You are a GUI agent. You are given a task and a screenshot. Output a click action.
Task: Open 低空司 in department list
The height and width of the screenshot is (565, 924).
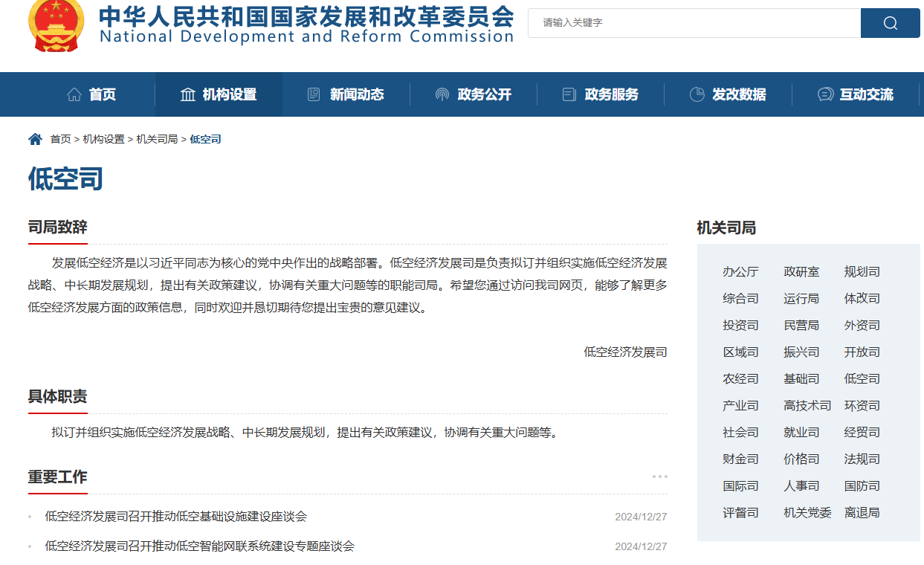pos(862,378)
